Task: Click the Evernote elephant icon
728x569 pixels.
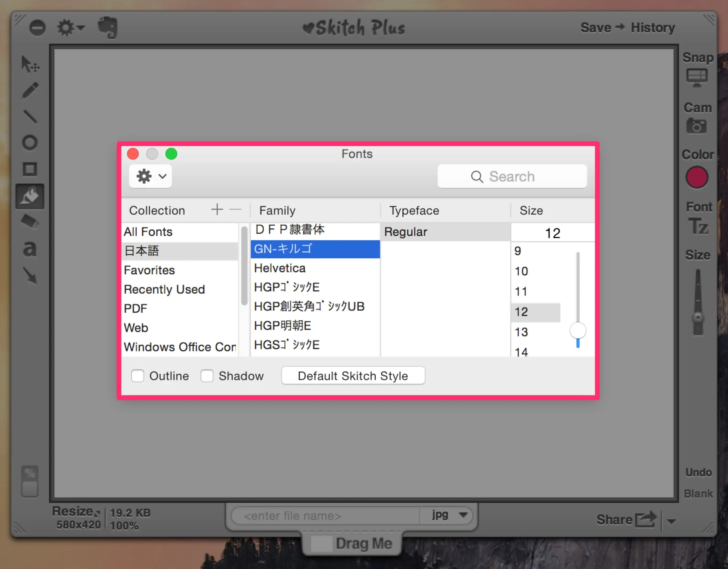Action: (x=108, y=27)
